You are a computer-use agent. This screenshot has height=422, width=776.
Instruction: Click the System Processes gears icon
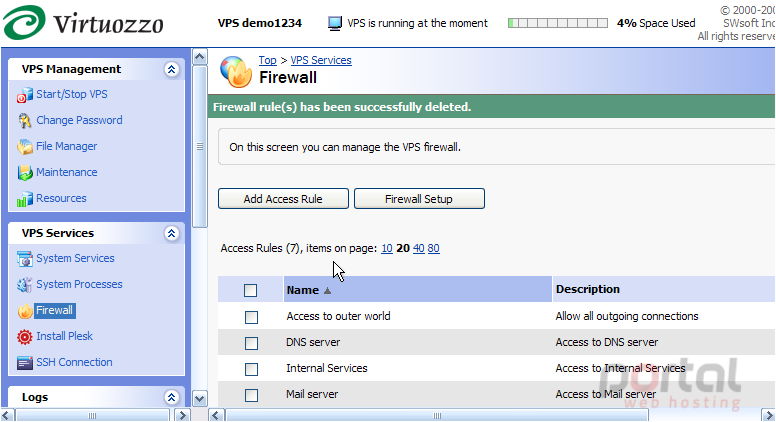[25, 285]
